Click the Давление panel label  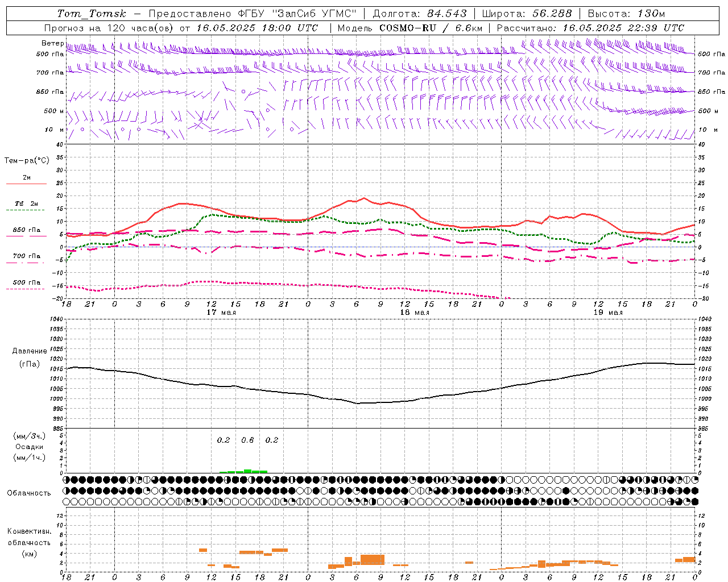click(x=30, y=351)
